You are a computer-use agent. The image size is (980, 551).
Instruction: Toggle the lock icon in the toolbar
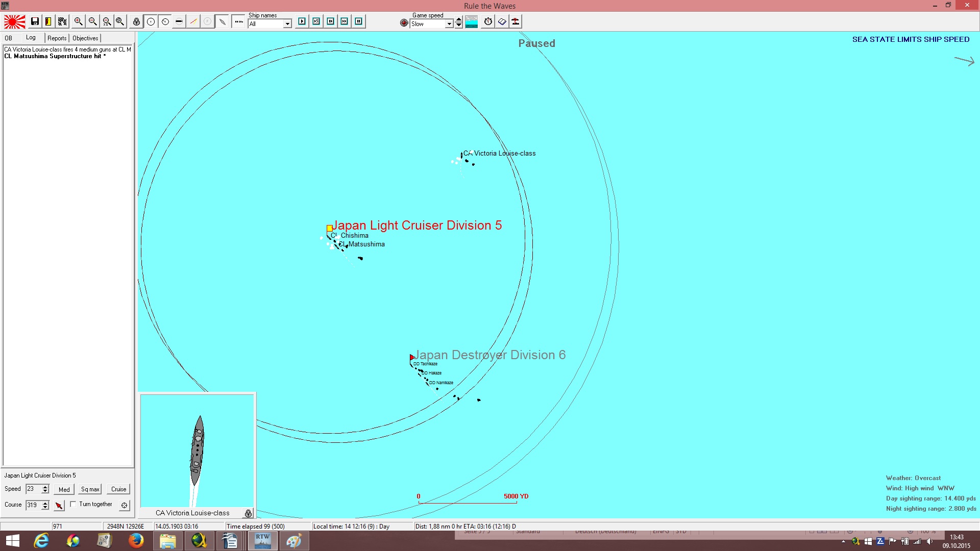coord(136,21)
